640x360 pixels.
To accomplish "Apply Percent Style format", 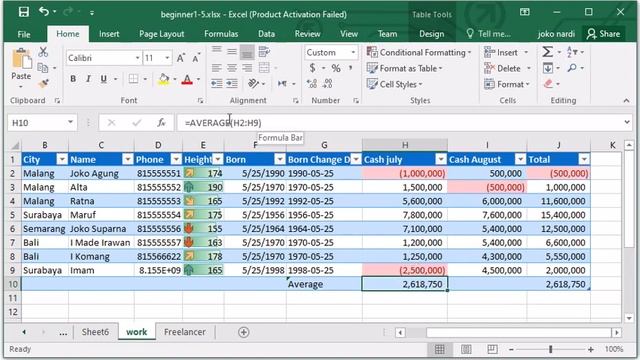I will tap(336, 68).
